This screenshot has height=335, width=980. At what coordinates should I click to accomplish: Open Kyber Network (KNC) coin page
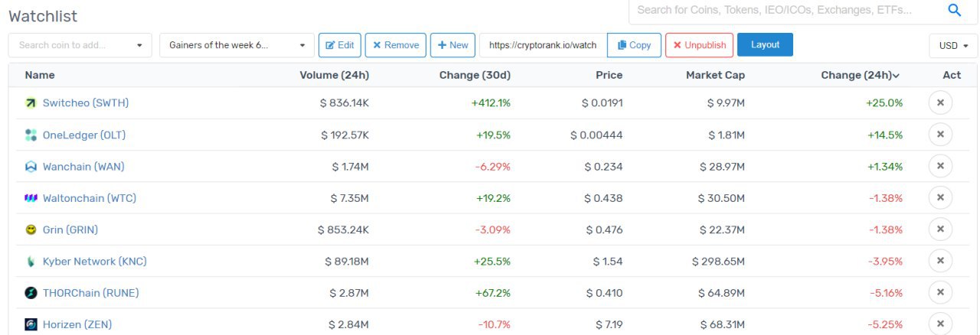95,262
